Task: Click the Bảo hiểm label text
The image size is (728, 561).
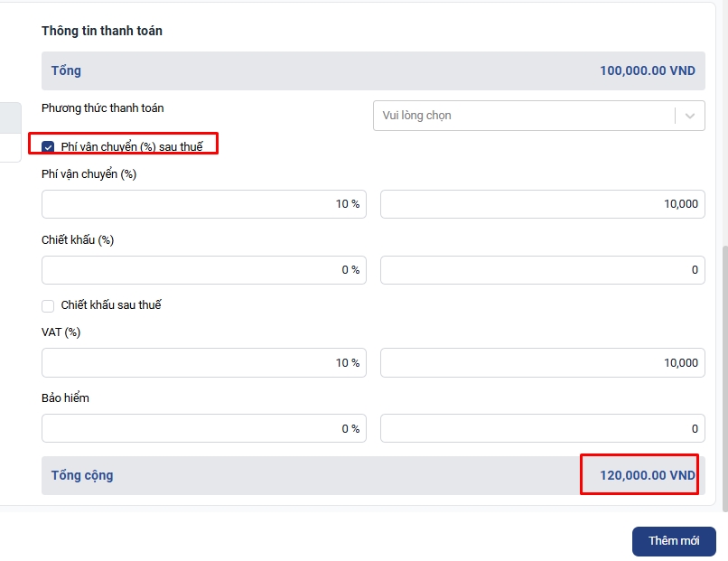Action: pos(66,398)
